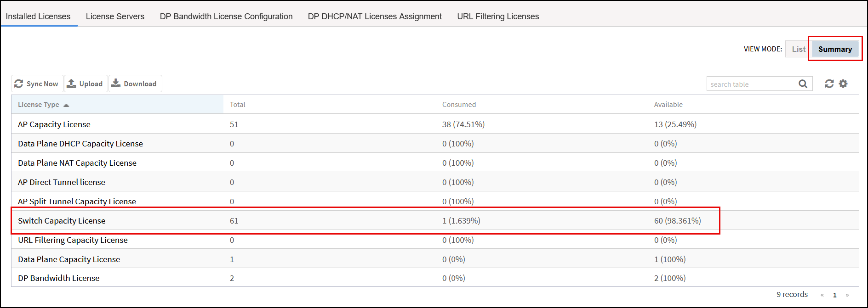Viewport: 868px width, 308px height.
Task: Select Data Plane DHCP Capacity License row
Action: click(435, 143)
